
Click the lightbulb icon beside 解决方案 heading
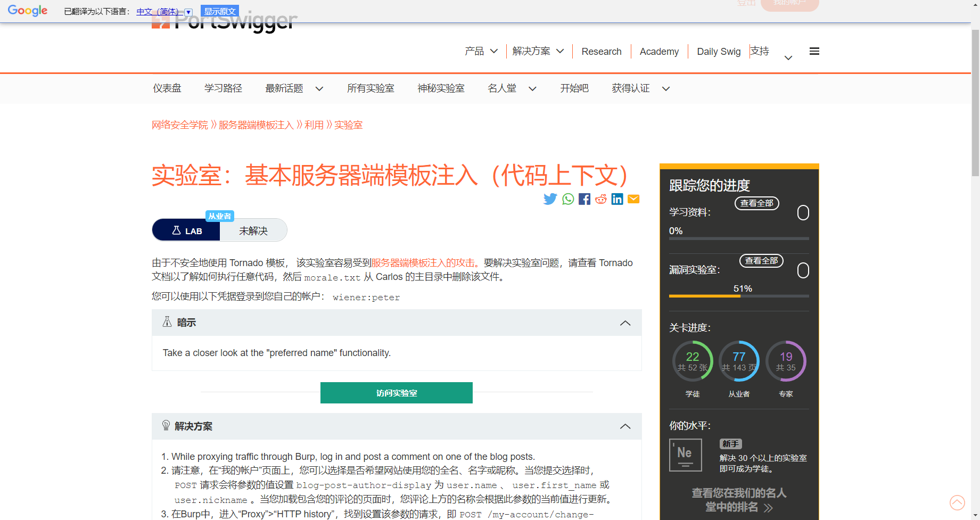(166, 425)
